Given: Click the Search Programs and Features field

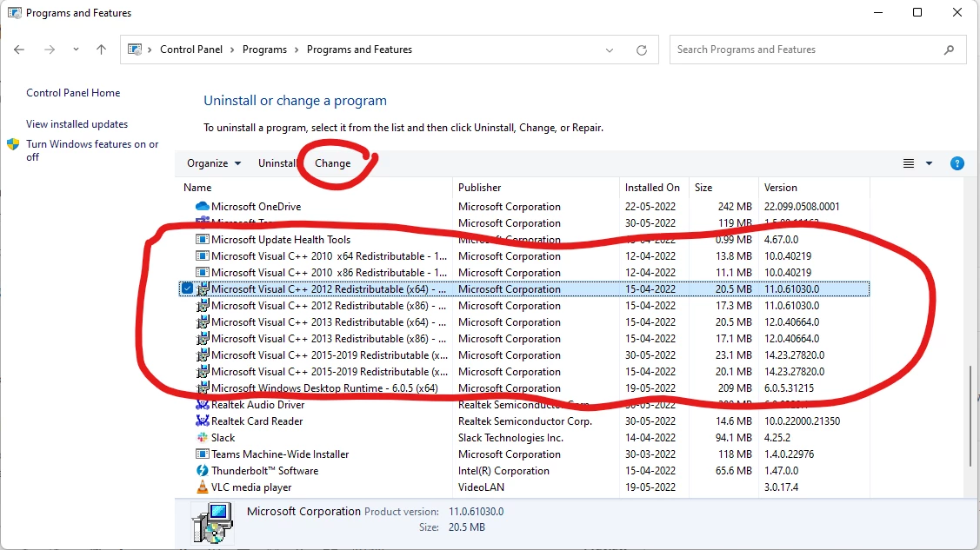Looking at the screenshot, I should (817, 50).
